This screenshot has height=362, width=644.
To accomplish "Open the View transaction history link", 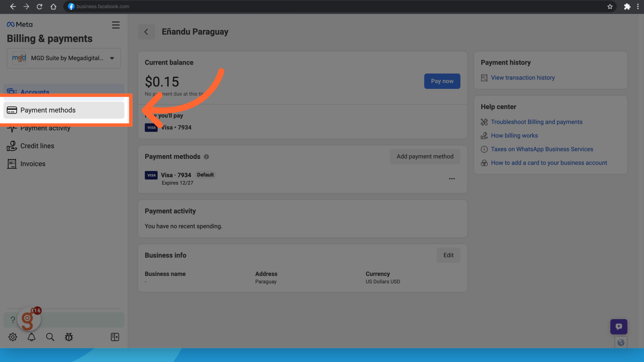I will click(x=523, y=78).
